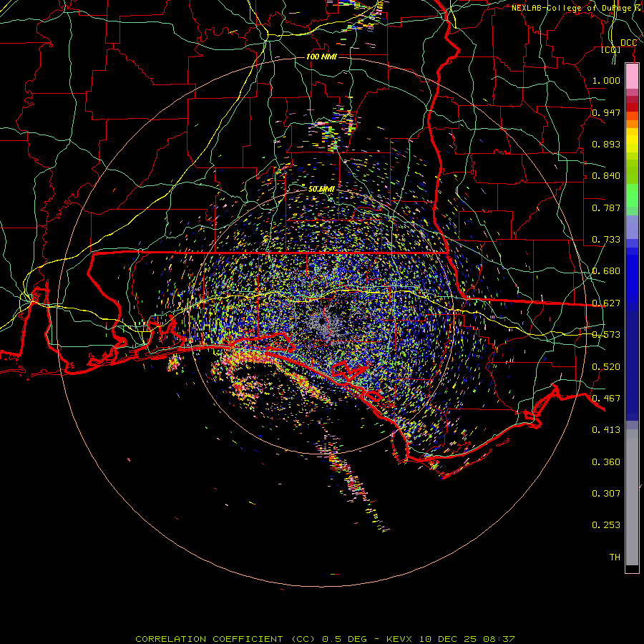This screenshot has height=644, width=644.
Task: Click the 0.520 legend value
Action: [606, 367]
